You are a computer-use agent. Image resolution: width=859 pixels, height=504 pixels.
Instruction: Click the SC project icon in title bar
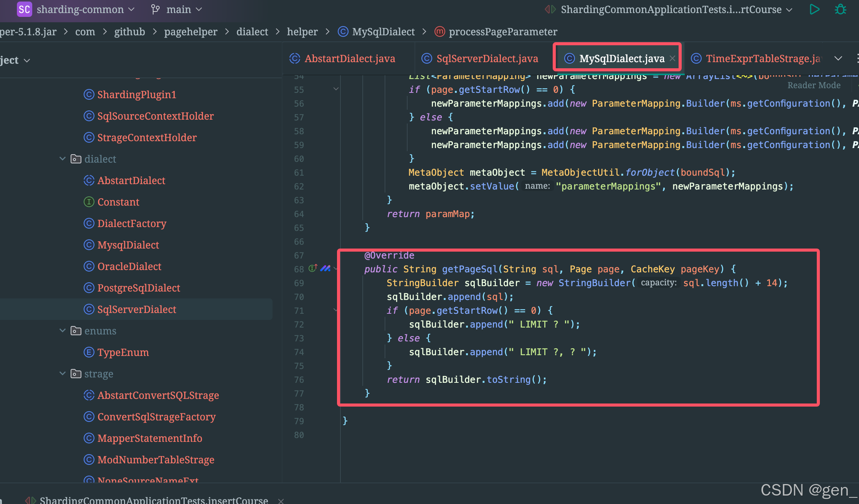point(24,9)
